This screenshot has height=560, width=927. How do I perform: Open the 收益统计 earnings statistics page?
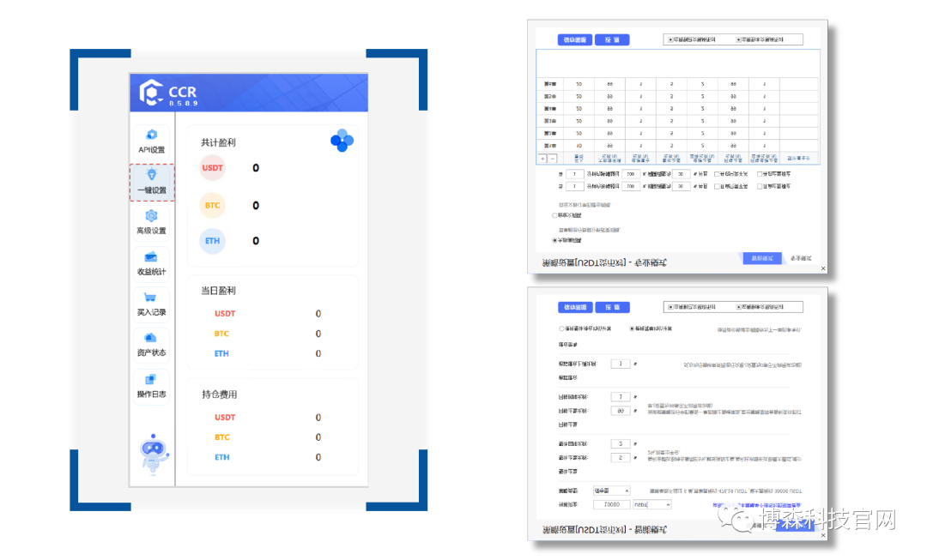tap(152, 262)
